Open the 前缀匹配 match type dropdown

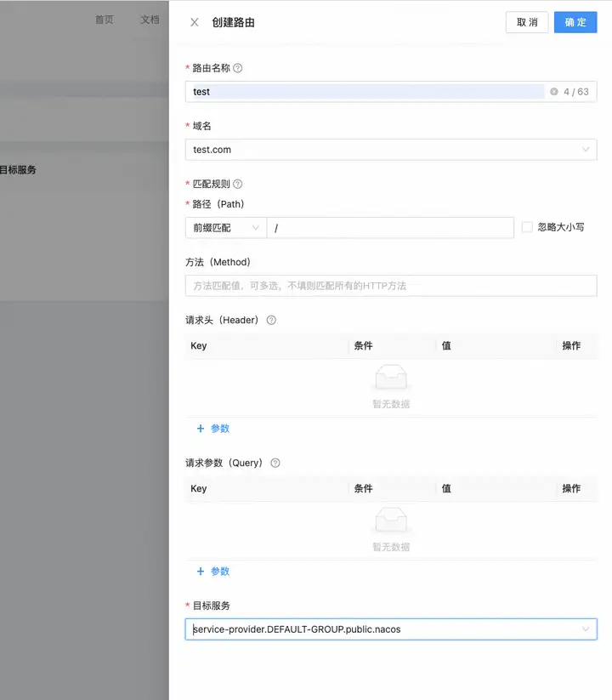226,228
